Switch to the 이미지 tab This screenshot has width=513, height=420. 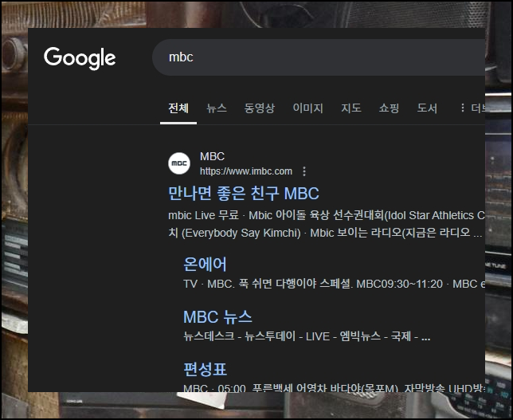pyautogui.click(x=307, y=108)
